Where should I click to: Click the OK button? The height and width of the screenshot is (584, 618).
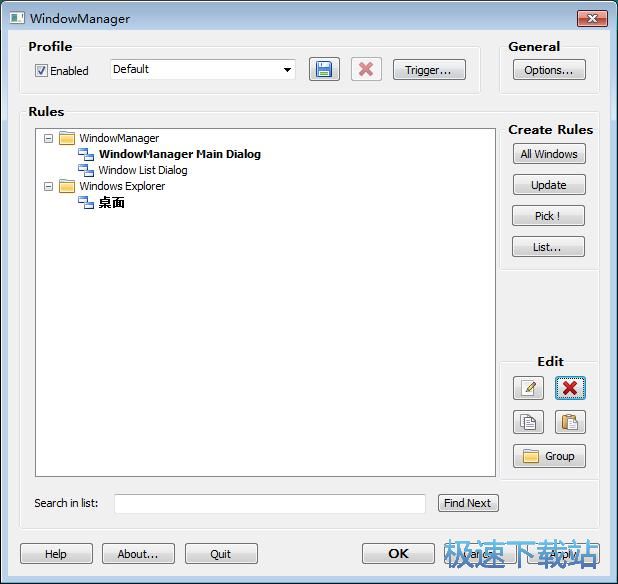(x=398, y=554)
